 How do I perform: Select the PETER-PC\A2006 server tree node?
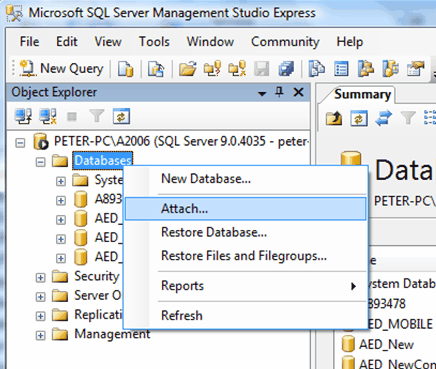[181, 142]
